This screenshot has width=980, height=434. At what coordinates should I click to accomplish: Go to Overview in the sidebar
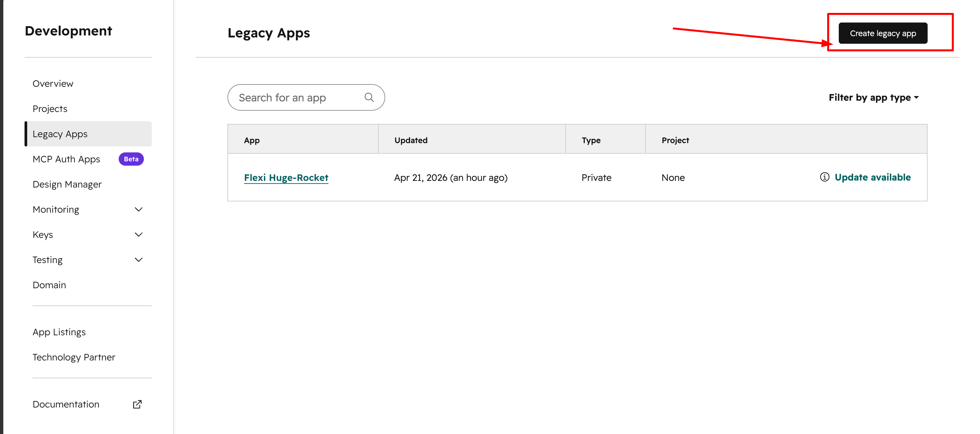click(x=53, y=83)
